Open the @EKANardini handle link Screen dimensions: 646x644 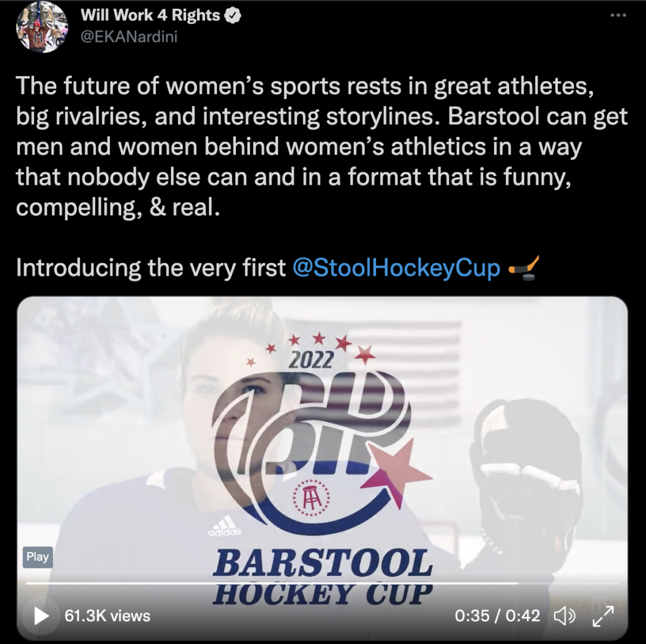tap(129, 37)
